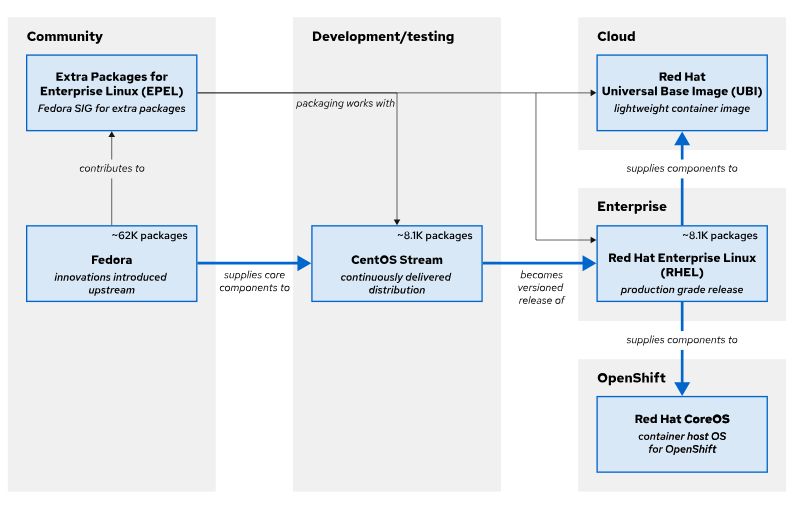794x510 pixels.
Task: Select the "becomes versioned release of" label
Action: 541,287
